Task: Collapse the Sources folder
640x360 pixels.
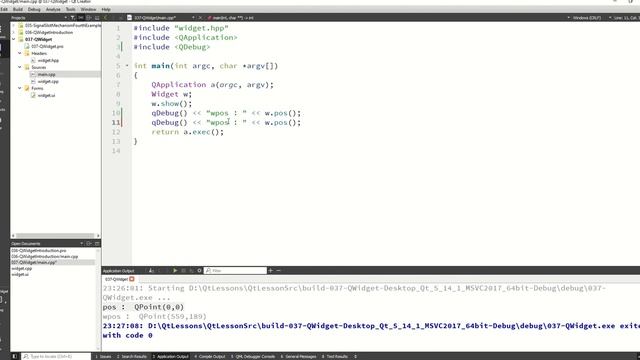Action: 20,67
